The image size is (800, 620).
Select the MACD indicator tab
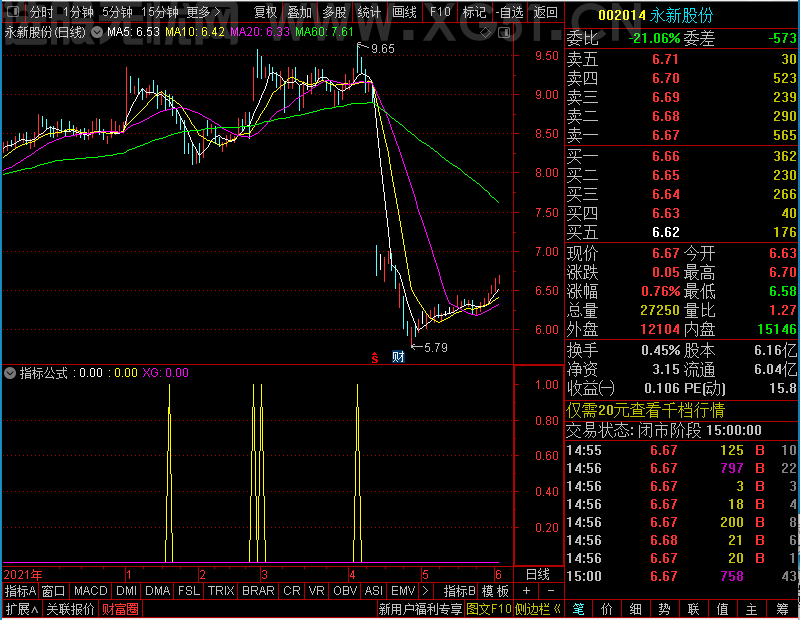(x=90, y=591)
